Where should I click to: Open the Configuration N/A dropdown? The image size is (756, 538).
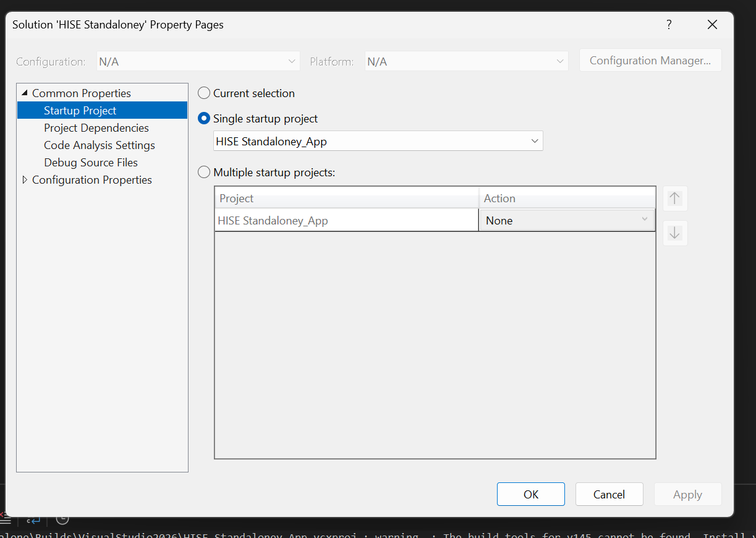(x=198, y=62)
